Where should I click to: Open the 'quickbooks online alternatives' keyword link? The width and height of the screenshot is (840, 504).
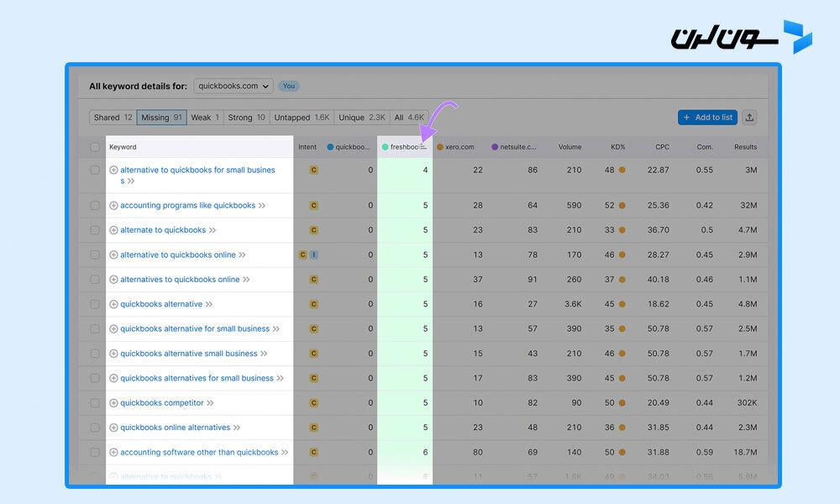[x=176, y=428]
